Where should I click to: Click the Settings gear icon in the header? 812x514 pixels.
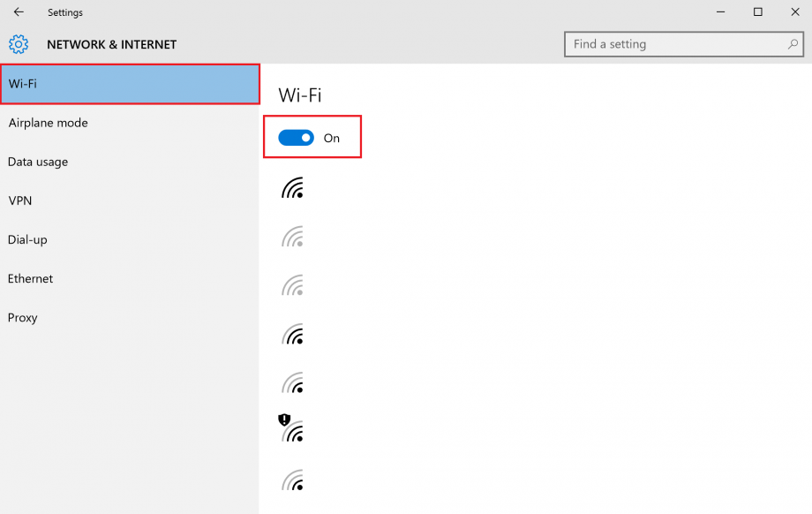(18, 43)
